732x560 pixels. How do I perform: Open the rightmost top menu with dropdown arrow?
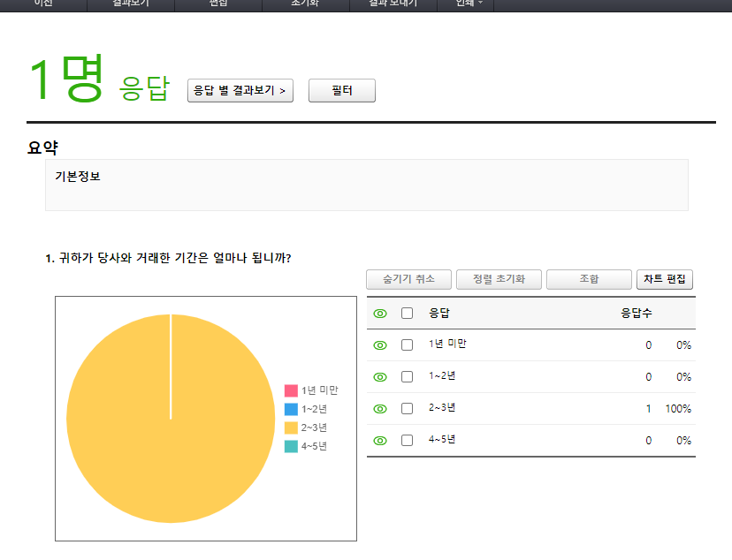[x=469, y=4]
